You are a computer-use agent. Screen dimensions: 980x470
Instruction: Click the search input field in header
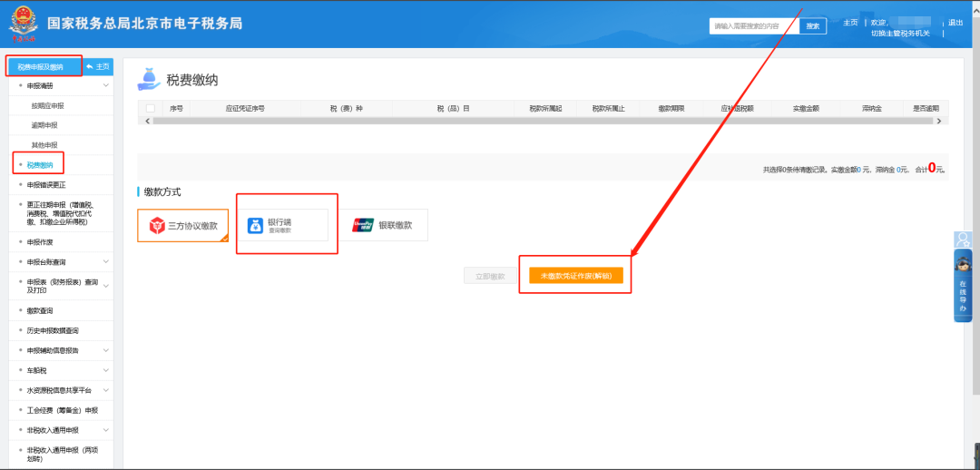[754, 26]
